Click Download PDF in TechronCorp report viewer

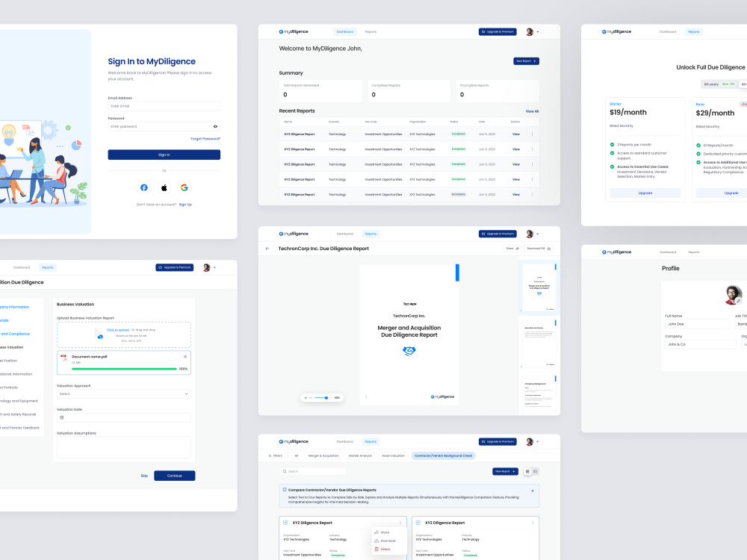(x=539, y=249)
